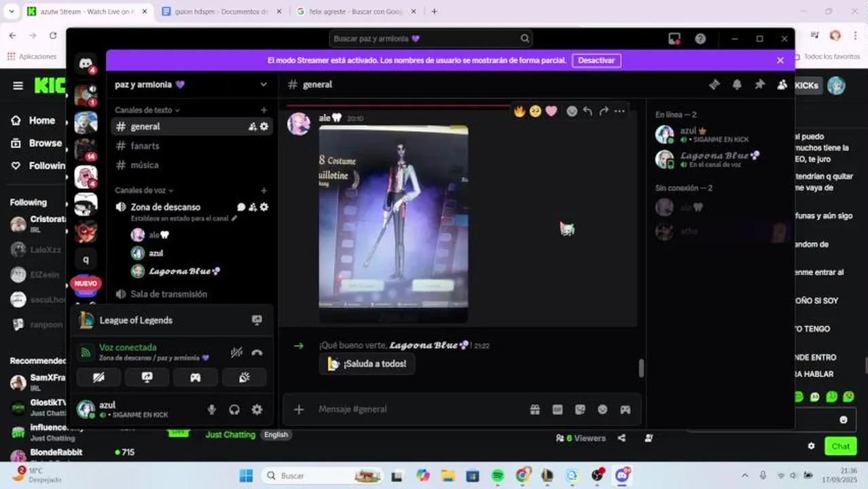Collapse Canales de texto category

coord(147,110)
